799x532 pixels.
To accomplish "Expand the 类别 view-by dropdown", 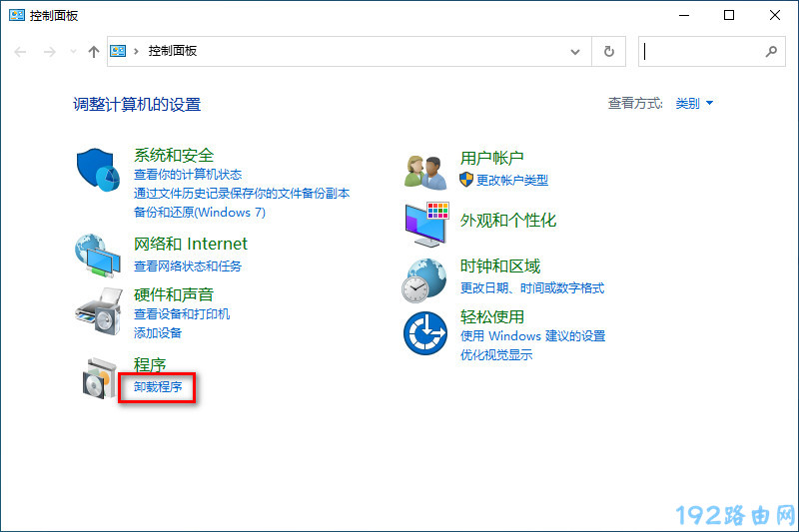I will point(694,103).
